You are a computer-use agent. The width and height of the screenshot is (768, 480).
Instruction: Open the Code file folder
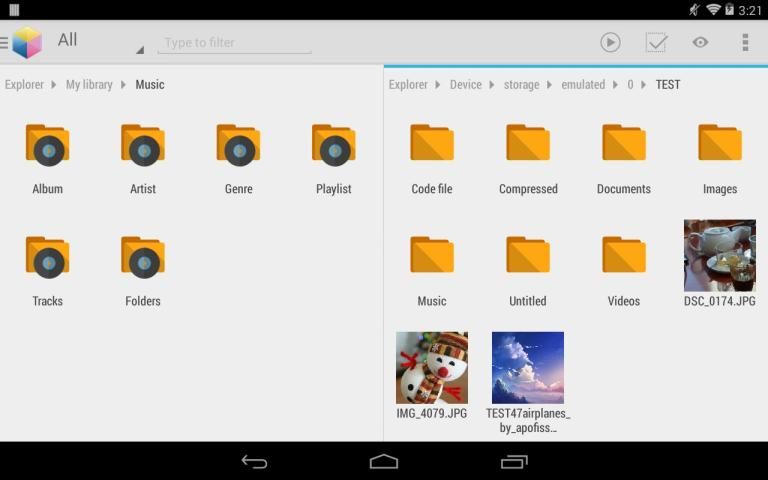pyautogui.click(x=432, y=158)
